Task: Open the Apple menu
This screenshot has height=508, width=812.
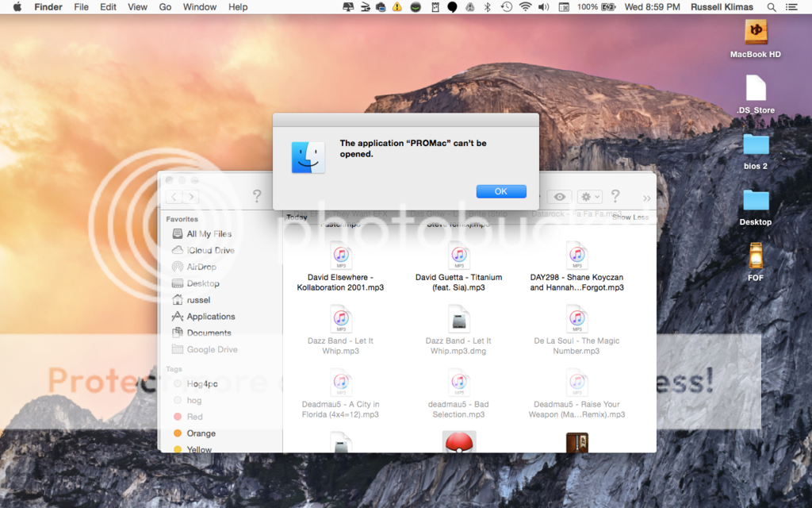Action: 17,7
